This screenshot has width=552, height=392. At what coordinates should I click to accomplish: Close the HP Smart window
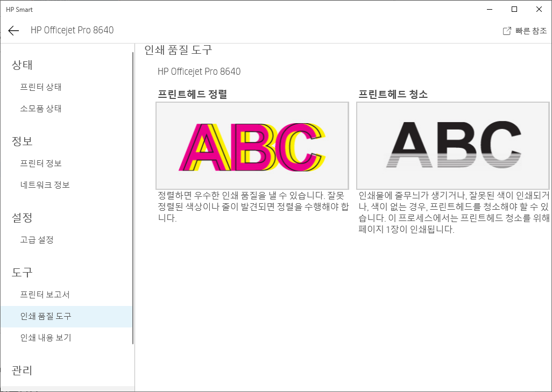point(539,10)
